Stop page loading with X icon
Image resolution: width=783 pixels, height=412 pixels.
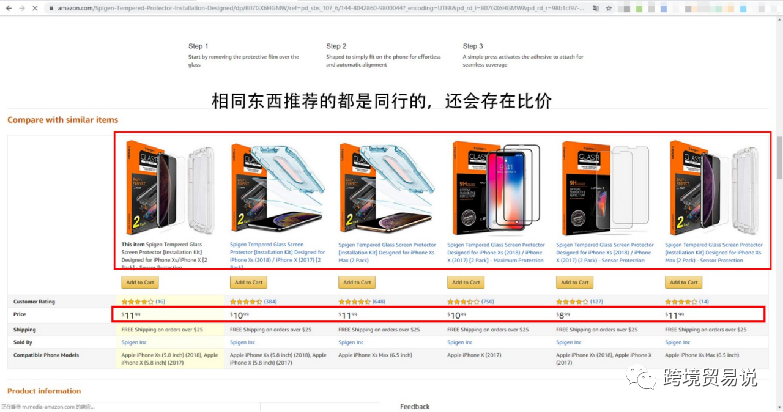[34, 8]
